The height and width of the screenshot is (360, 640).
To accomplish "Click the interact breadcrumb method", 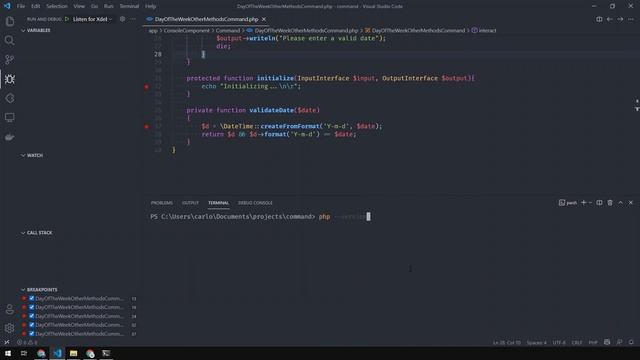I will (x=487, y=31).
